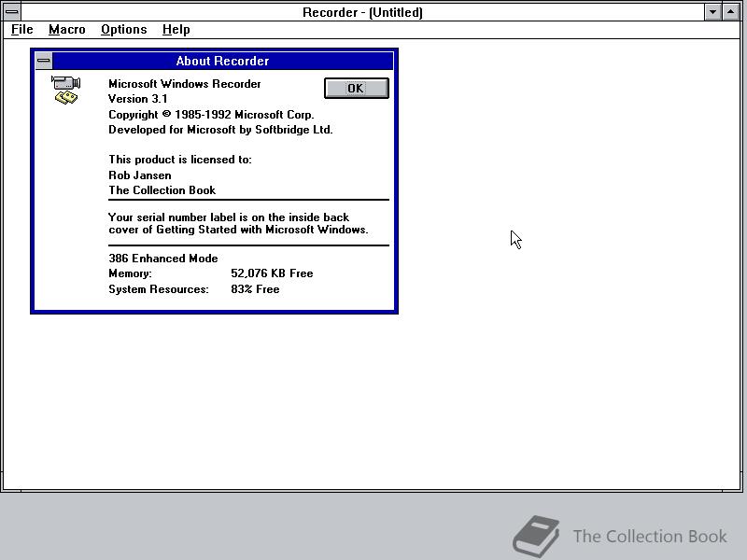Maximize the Recorder window
The width and height of the screenshot is (747, 560).
tap(730, 12)
